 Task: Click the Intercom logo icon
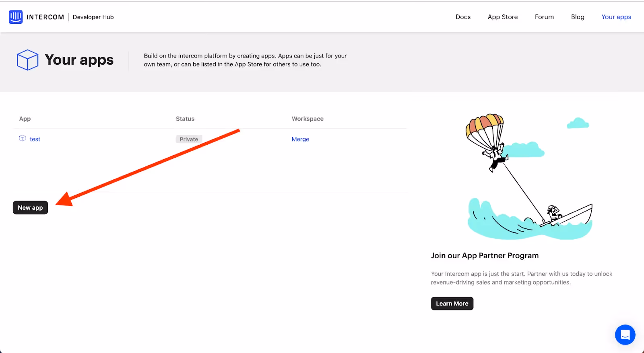(16, 17)
